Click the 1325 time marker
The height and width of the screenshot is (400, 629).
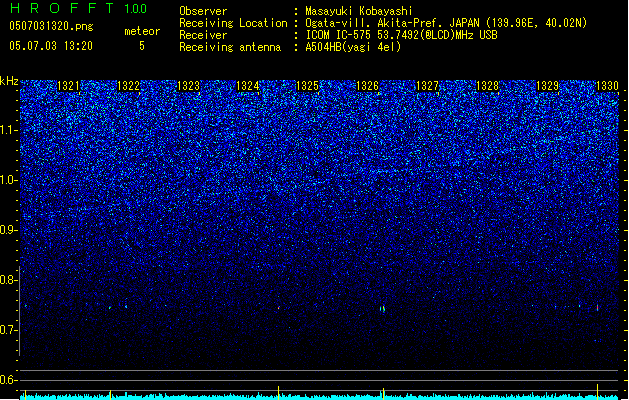[307, 85]
